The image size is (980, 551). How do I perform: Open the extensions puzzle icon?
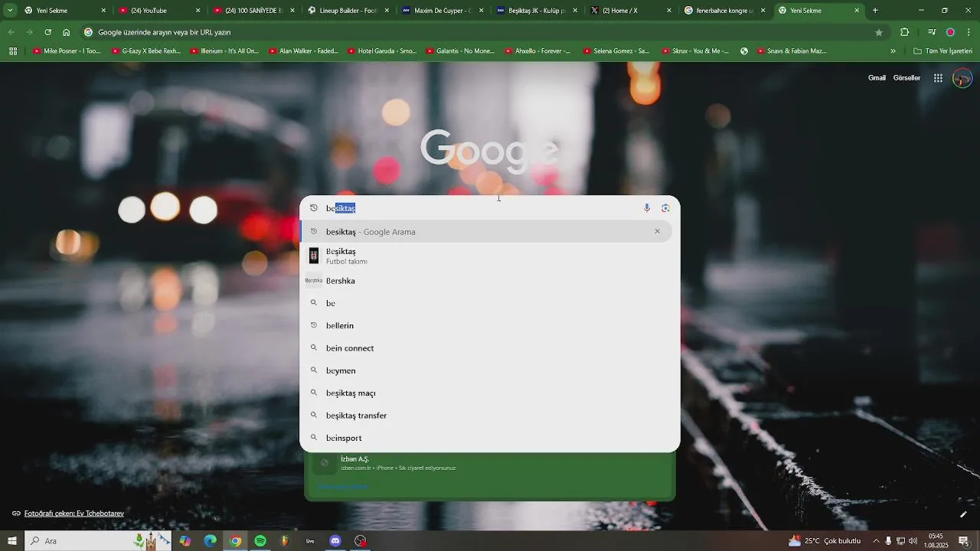(x=904, y=32)
